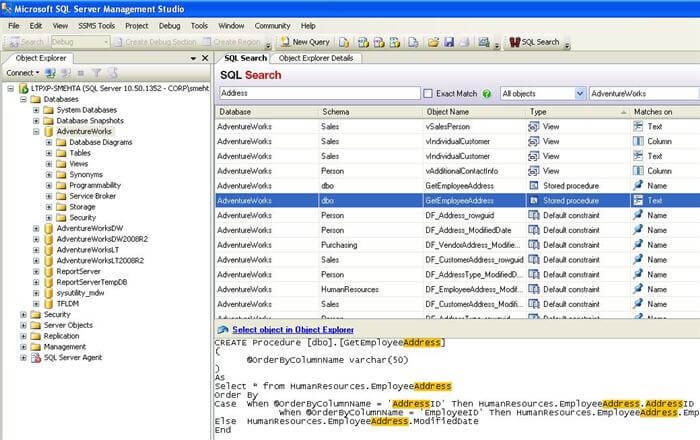This screenshot has width=700, height=440.
Task: Select the DF_EmployeeAddress_Modif... result row
Action: (x=458, y=290)
